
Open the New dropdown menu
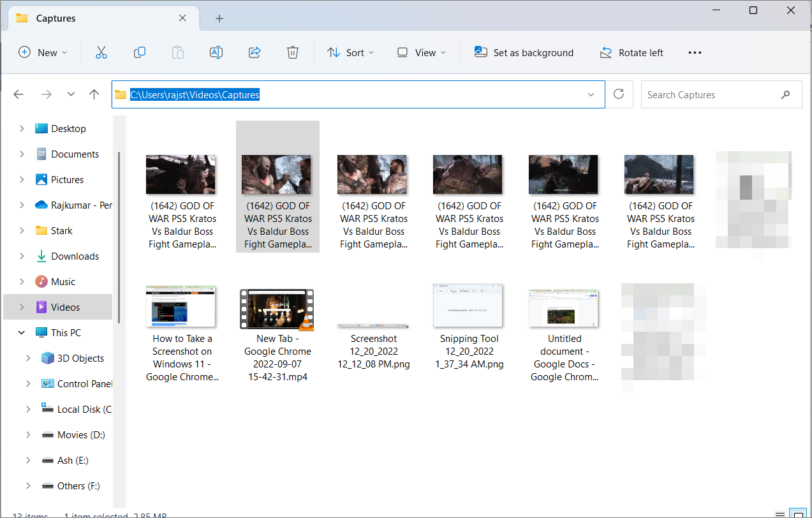[x=43, y=53]
